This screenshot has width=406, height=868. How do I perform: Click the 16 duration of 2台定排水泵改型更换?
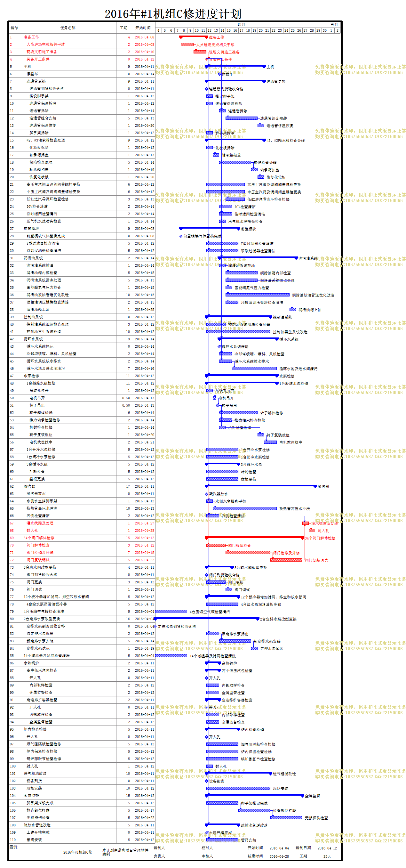click(128, 619)
